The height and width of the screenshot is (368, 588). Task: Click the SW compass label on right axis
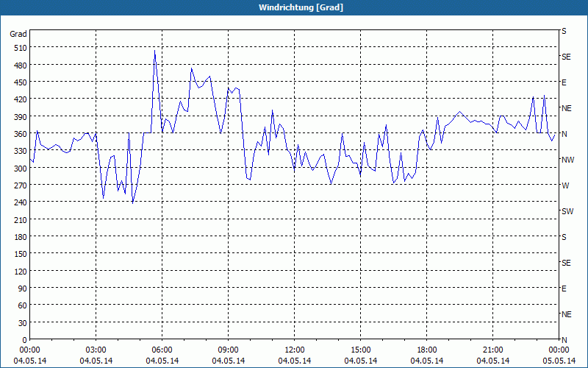[x=567, y=211]
